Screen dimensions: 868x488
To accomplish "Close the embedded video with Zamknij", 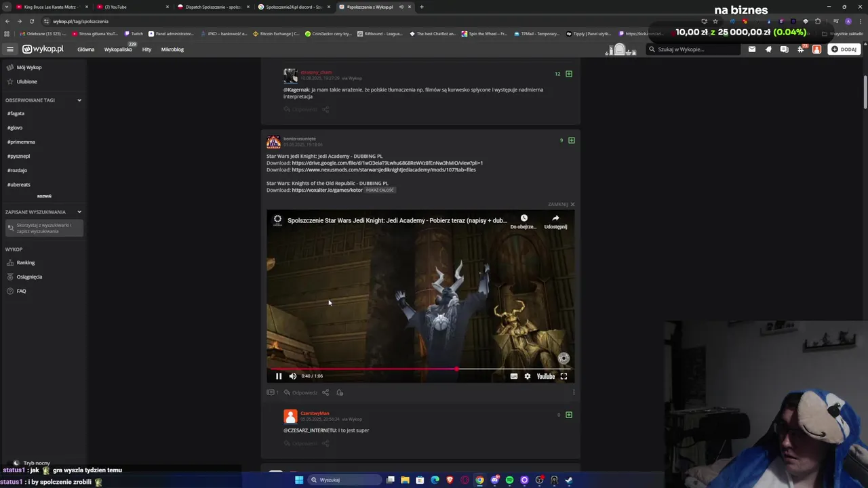I will (561, 204).
